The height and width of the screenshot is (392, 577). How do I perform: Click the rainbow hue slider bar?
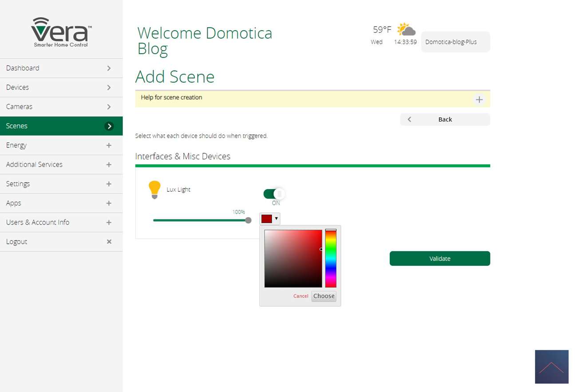[x=331, y=258]
